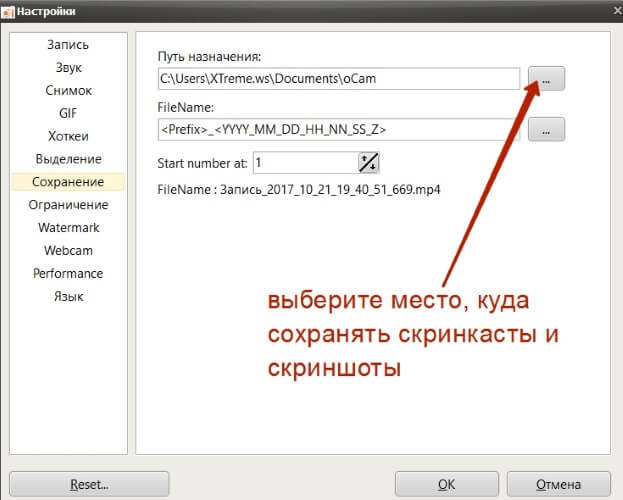The image size is (623, 500).
Task: Click the Start number at field
Action: pos(305,163)
